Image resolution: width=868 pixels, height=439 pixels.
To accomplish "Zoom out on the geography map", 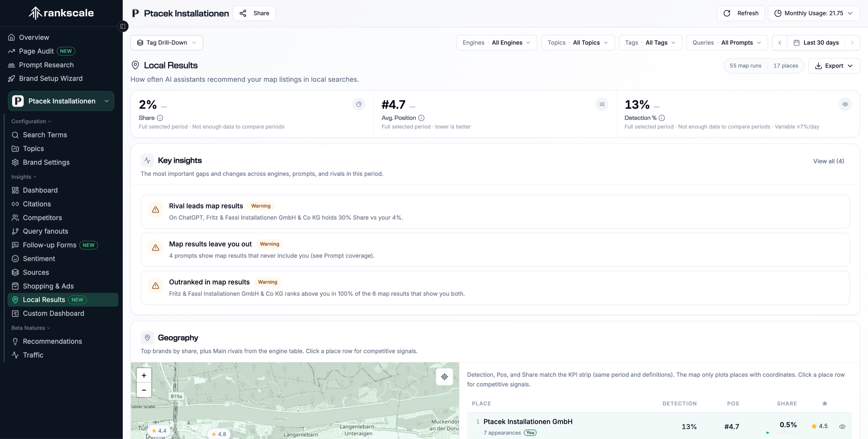I will (144, 390).
